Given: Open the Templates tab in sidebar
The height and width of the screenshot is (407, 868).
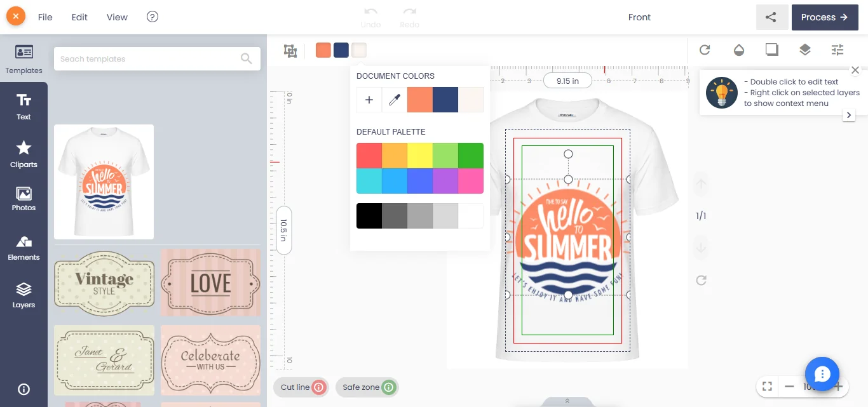Looking at the screenshot, I should tap(24, 59).
